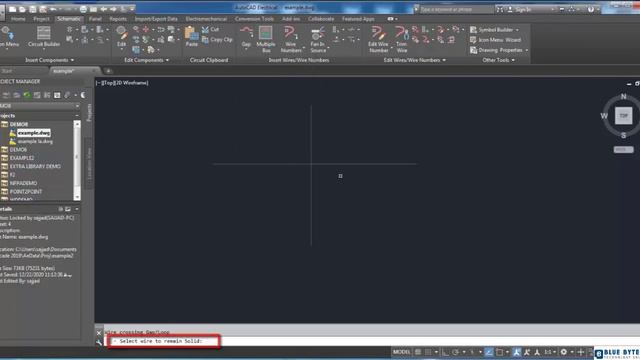Select the Trim Wire tool
640x360 pixels.
(402, 39)
